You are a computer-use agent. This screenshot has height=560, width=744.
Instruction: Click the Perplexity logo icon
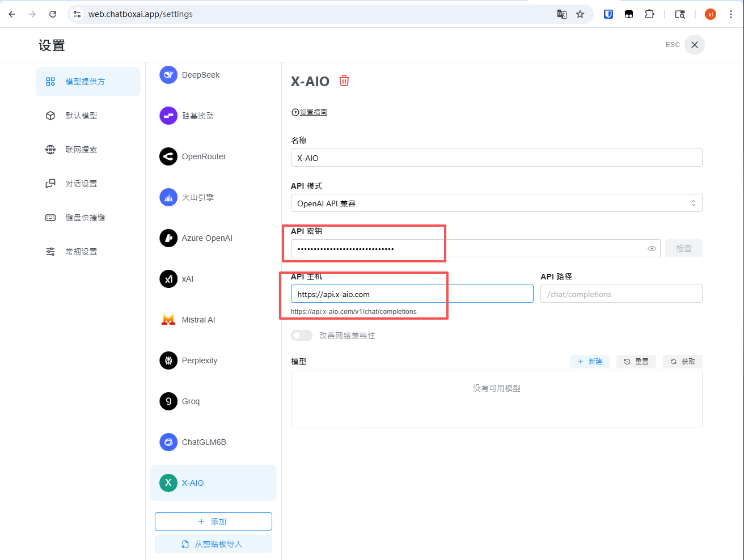tap(168, 360)
